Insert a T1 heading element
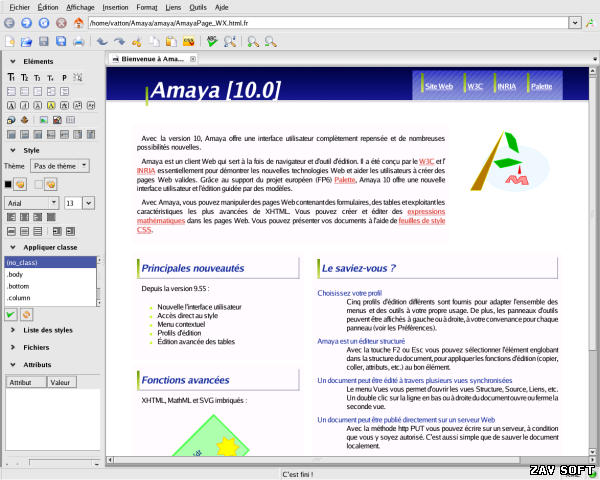Screen dimensions: 600x480 pyautogui.click(x=11, y=78)
